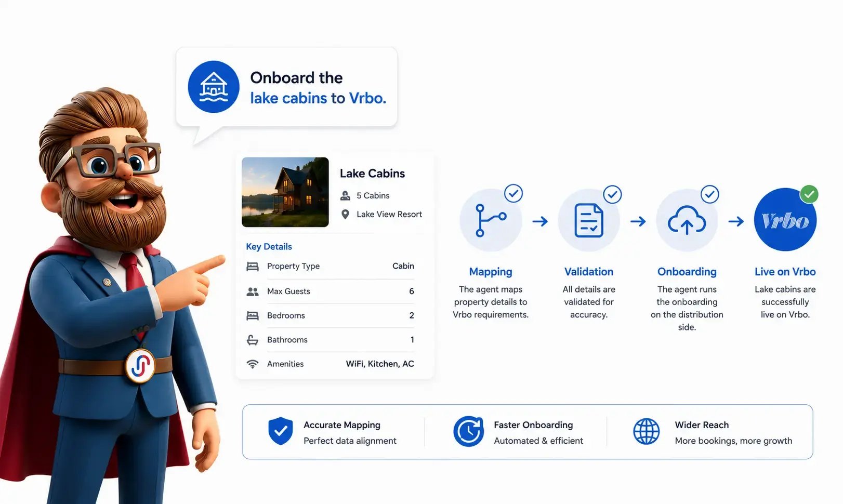The height and width of the screenshot is (504, 843).
Task: Click the clock icon beside Faster Onboarding
Action: click(x=469, y=431)
